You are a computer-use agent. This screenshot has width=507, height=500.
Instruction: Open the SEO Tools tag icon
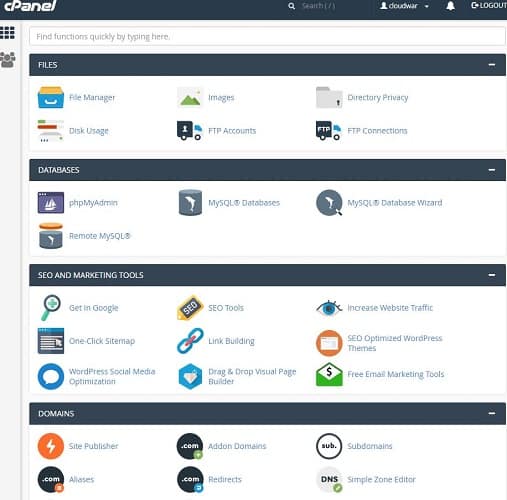tap(190, 307)
